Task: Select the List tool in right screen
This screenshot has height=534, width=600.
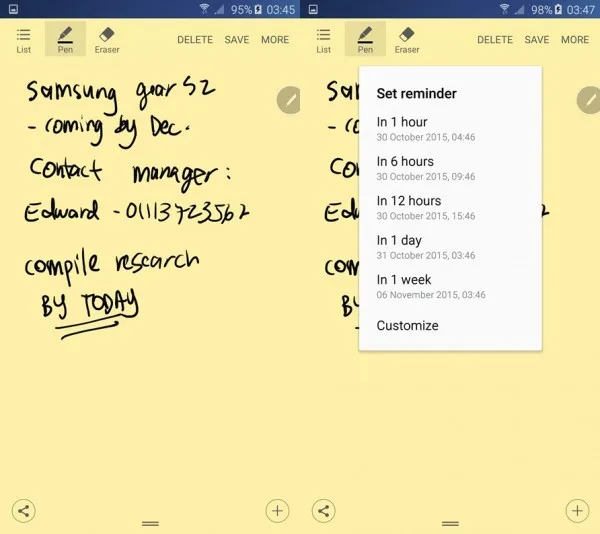Action: point(323,41)
